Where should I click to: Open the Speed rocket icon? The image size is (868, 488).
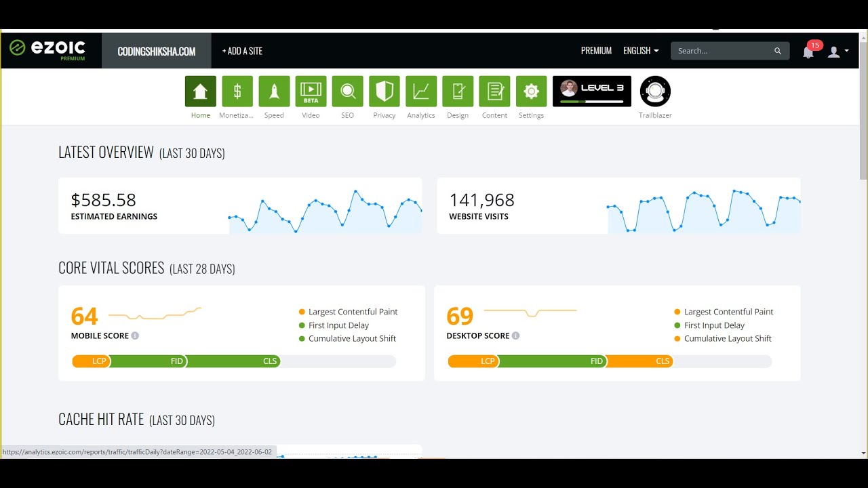pyautogui.click(x=274, y=91)
